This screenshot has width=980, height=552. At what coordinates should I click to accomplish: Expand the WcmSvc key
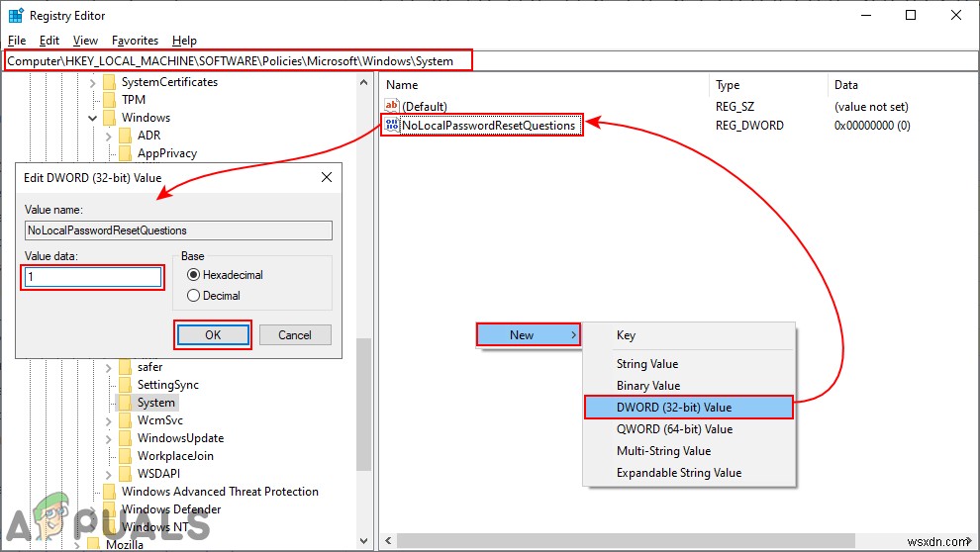(109, 420)
